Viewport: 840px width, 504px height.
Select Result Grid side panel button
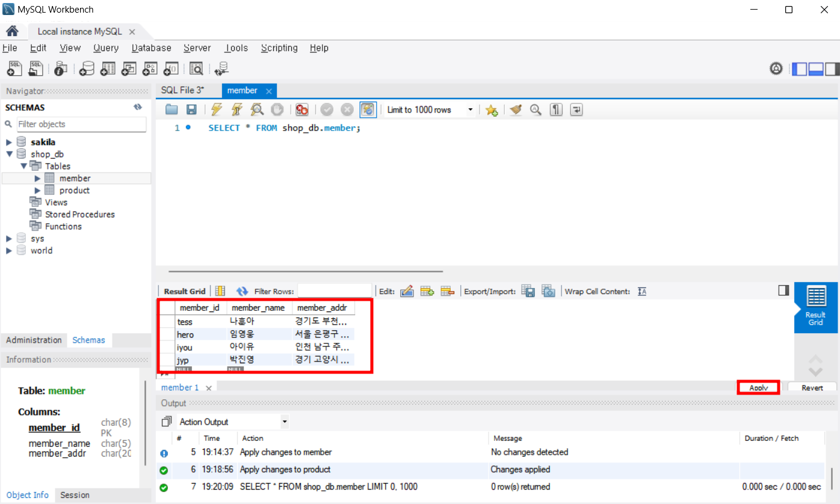coord(815,307)
